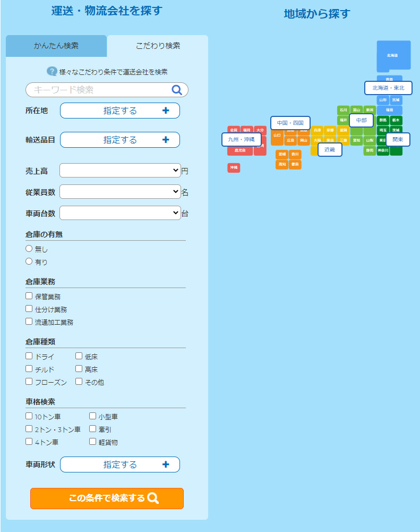Click the 山梨 map tile

point(370,140)
